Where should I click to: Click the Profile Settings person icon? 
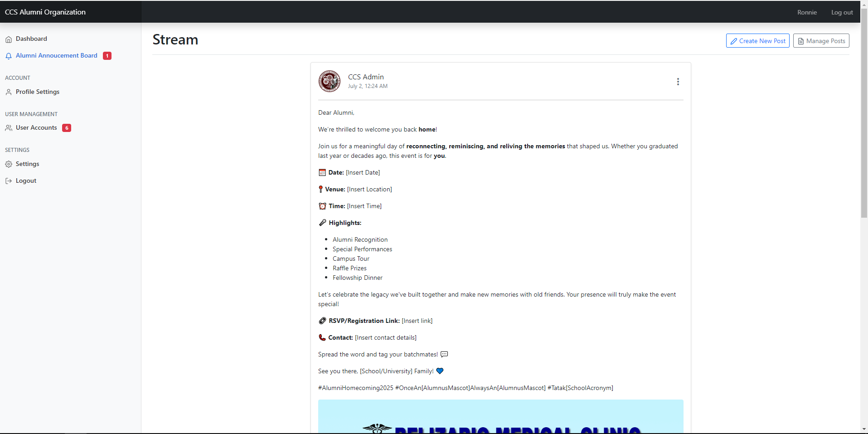pyautogui.click(x=9, y=92)
